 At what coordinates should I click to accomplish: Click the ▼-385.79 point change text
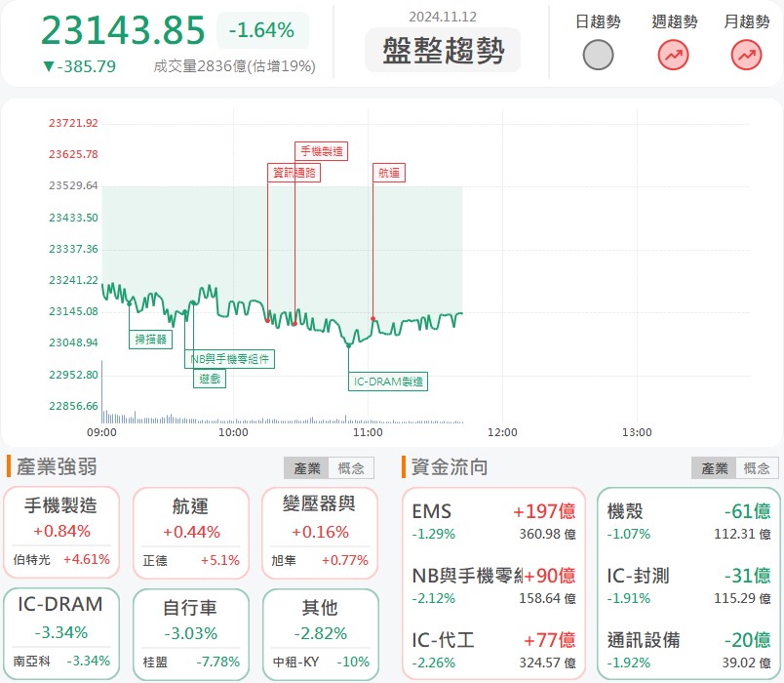pos(79,66)
